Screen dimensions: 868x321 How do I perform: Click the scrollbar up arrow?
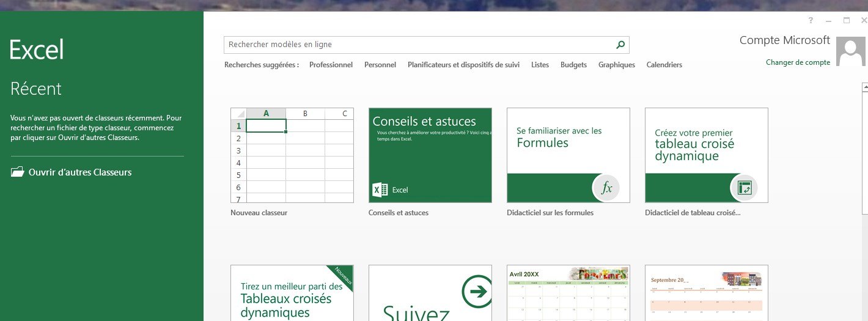pyautogui.click(x=864, y=87)
